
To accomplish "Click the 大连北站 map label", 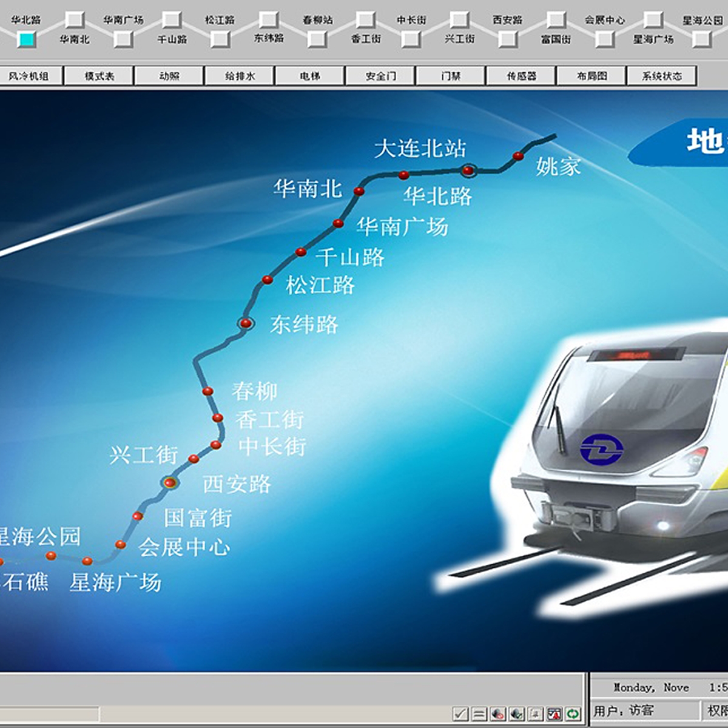I will tap(420, 149).
